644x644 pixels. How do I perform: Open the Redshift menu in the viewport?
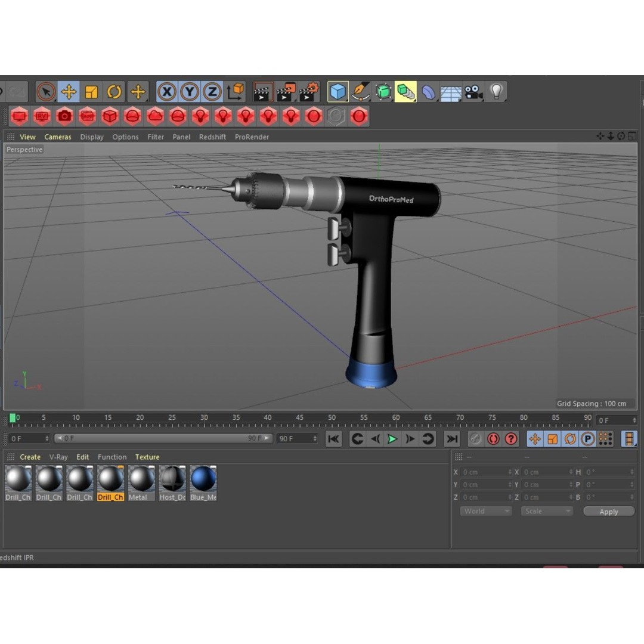(212, 137)
